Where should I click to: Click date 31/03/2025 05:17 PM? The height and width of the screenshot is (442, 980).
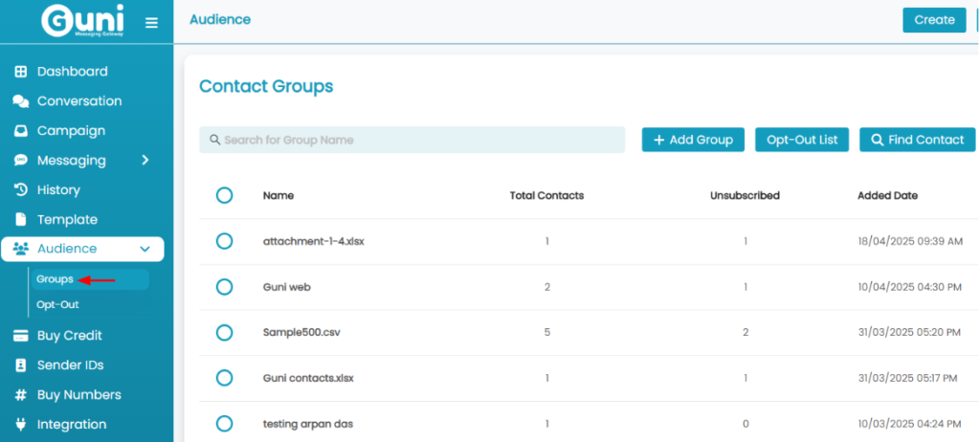[x=908, y=378]
